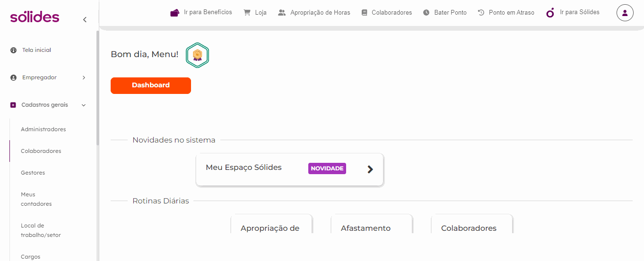Click the Rotinas Diárias heading
Screen dimensions: 644x261
pyautogui.click(x=161, y=201)
